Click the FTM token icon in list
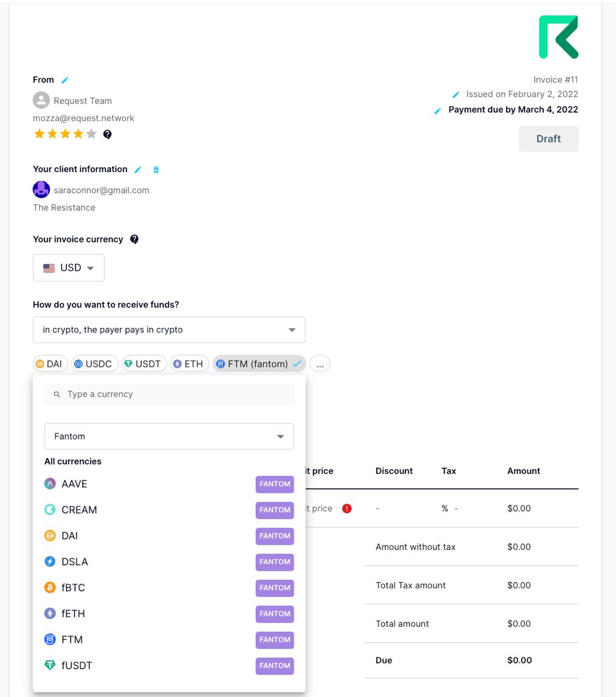 pos(50,639)
